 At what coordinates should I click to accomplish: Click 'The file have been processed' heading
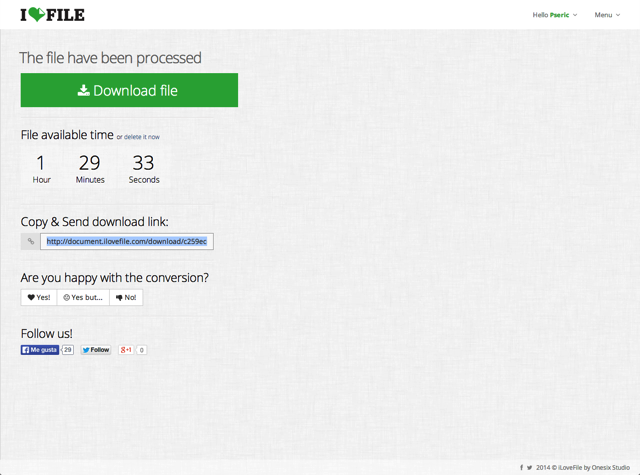(x=110, y=58)
